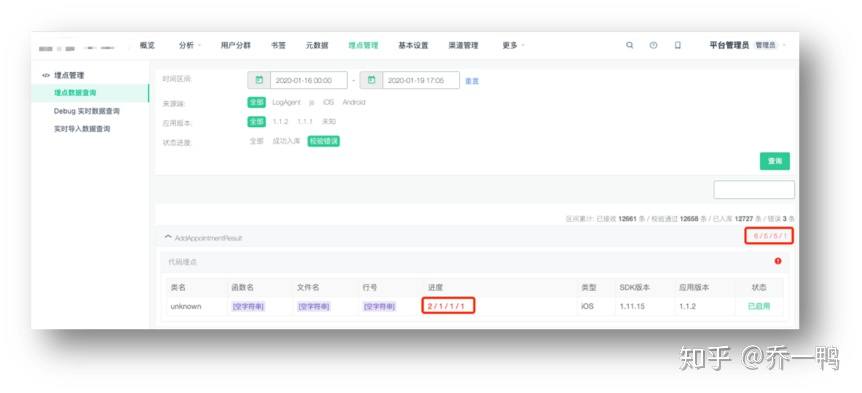Open 用户分群 menu item
Image resolution: width=862 pixels, height=393 pixels.
click(x=235, y=46)
